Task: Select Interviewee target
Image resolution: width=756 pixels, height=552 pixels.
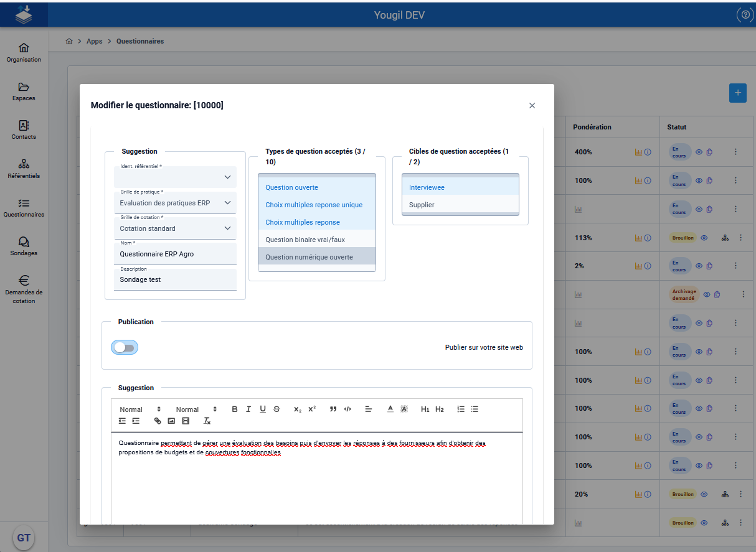Action: tap(460, 187)
